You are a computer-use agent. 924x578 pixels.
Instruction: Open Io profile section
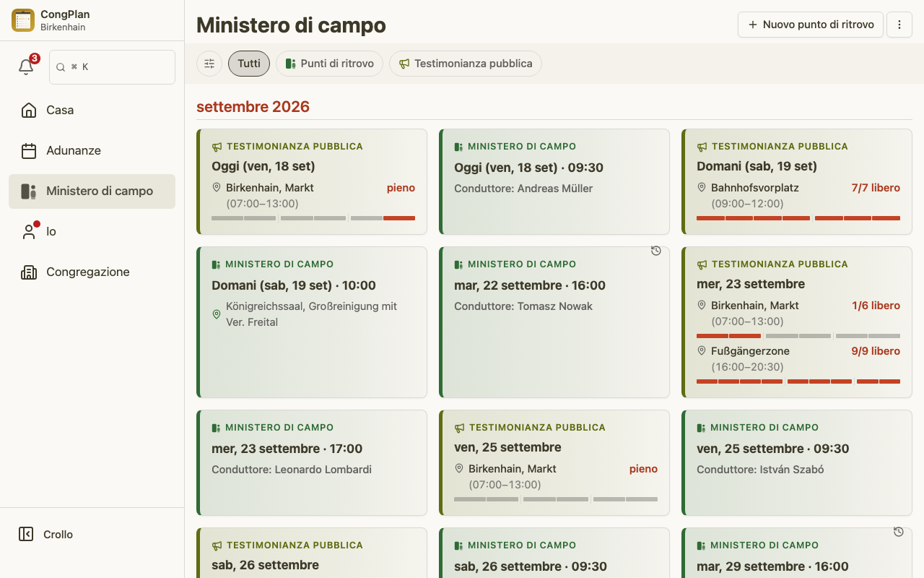point(92,232)
